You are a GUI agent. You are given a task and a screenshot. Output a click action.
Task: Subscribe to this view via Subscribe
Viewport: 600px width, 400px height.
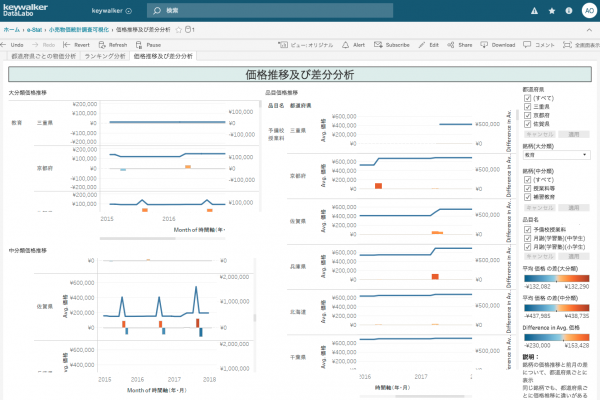tap(392, 45)
